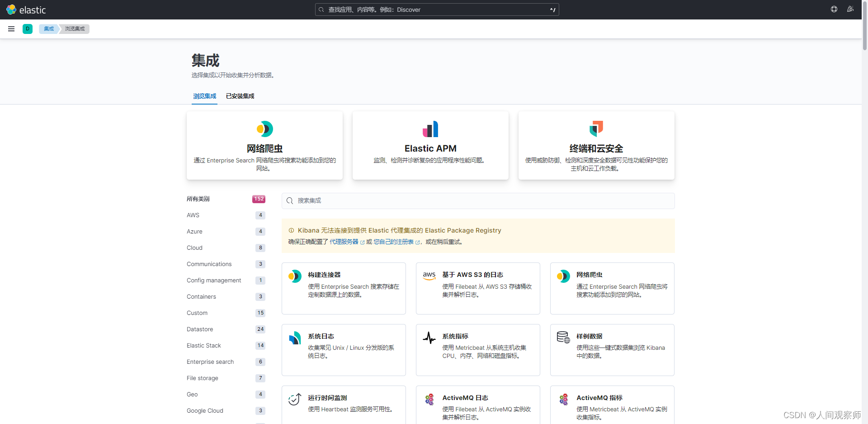Open the ActiveMQ 指标 integration title
The height and width of the screenshot is (424, 868).
599,398
